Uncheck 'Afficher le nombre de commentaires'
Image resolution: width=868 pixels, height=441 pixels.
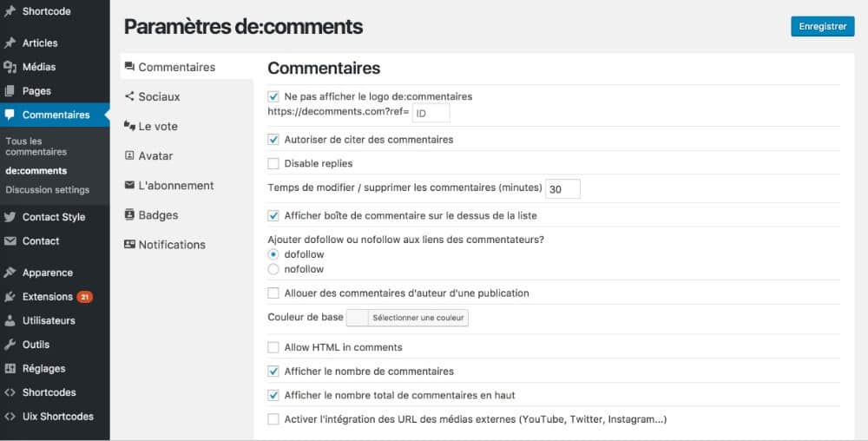tap(273, 372)
